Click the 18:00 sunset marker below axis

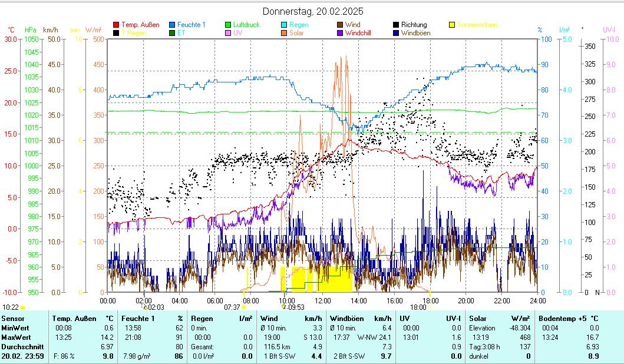click(x=430, y=307)
